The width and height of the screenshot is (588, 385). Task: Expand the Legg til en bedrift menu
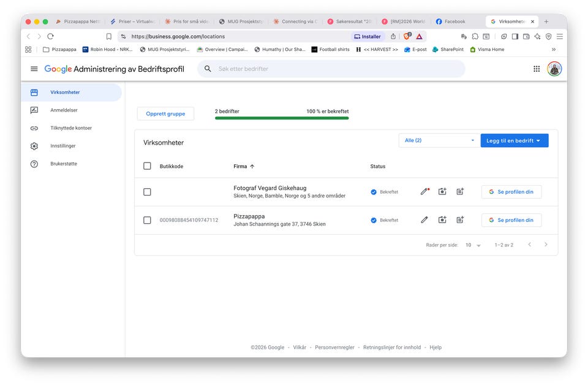(514, 140)
